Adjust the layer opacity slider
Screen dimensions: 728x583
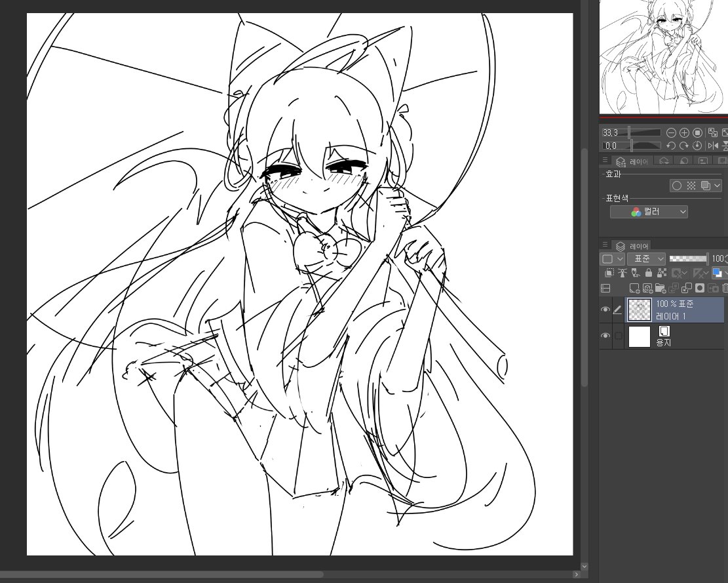coord(689,259)
